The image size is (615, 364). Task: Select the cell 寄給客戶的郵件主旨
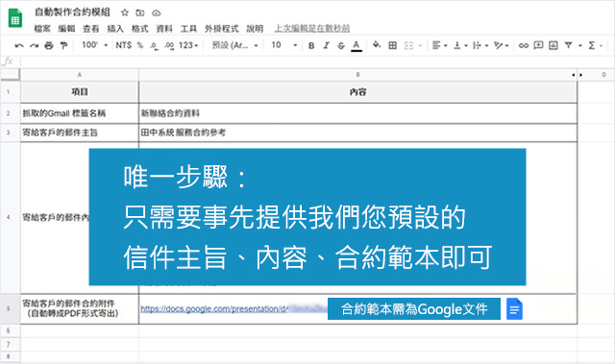[79, 133]
